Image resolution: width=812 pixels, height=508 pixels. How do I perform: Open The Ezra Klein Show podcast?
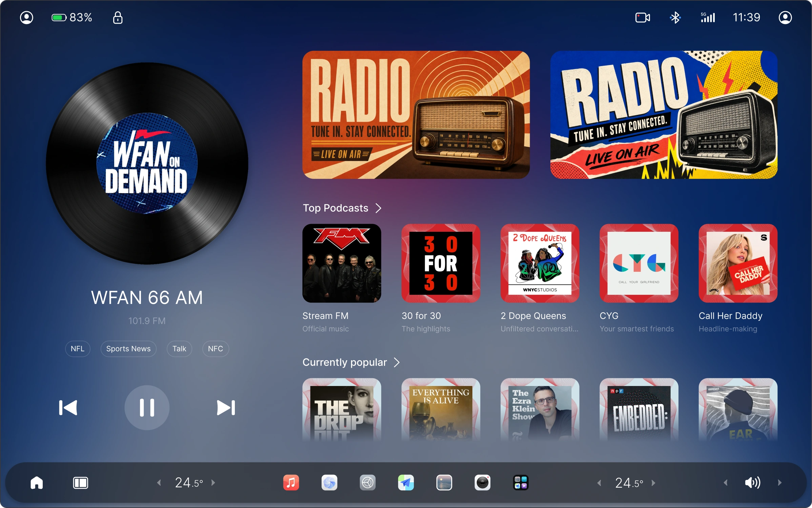(x=540, y=409)
